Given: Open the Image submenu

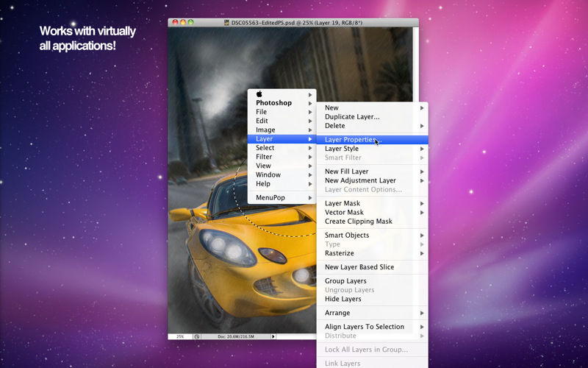Looking at the screenshot, I should pos(282,130).
